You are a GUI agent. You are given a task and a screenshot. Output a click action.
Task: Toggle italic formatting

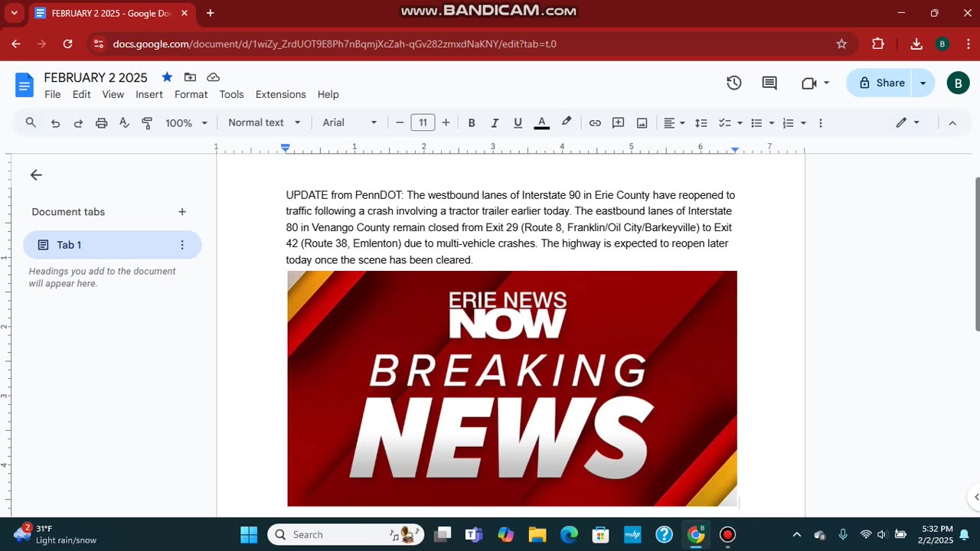(495, 122)
